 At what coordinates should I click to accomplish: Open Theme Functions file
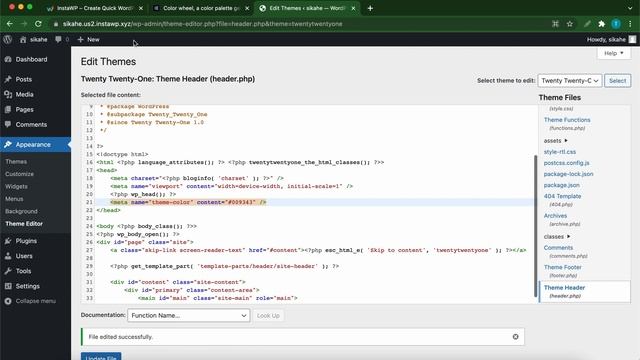567,120
